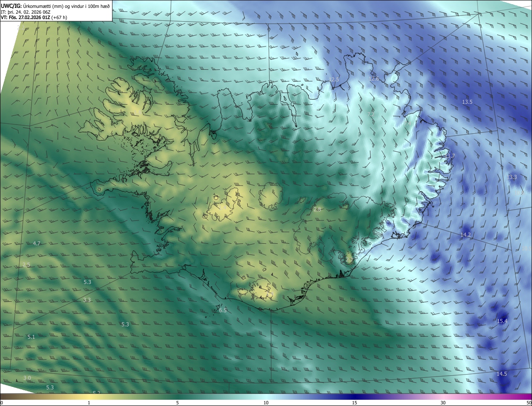
Task: Select the 14.5 value near the bottom-right
Action: click(x=502, y=374)
